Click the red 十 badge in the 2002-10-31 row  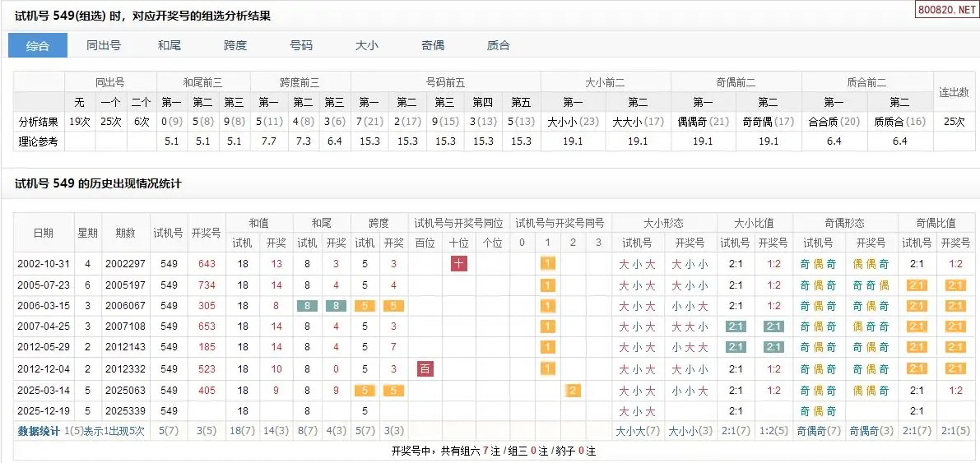tap(458, 264)
